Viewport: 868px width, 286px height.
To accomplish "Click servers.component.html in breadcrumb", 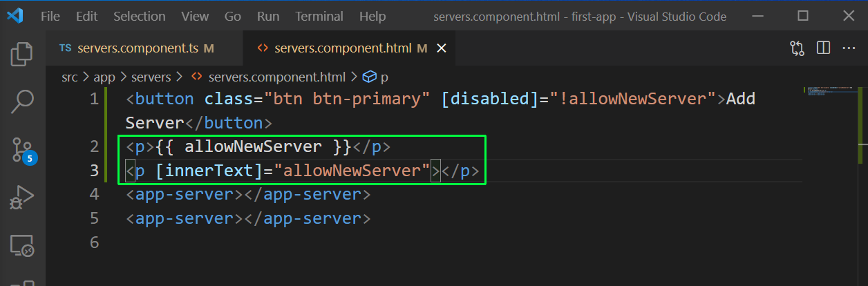I will click(278, 77).
